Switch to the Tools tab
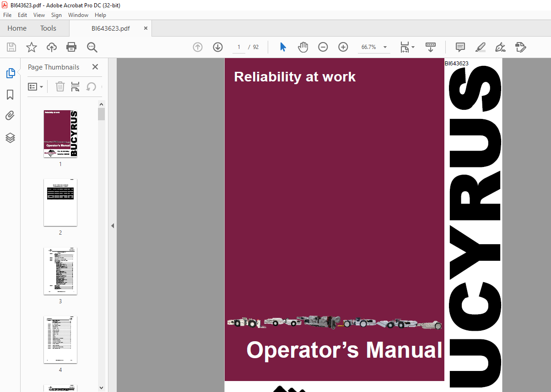The image size is (551, 392). point(48,28)
